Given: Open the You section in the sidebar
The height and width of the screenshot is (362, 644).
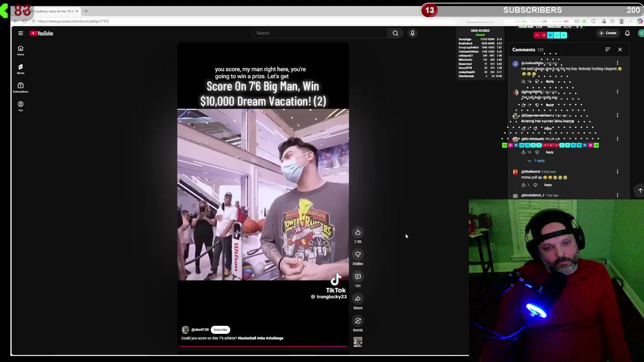Looking at the screenshot, I should click(21, 106).
